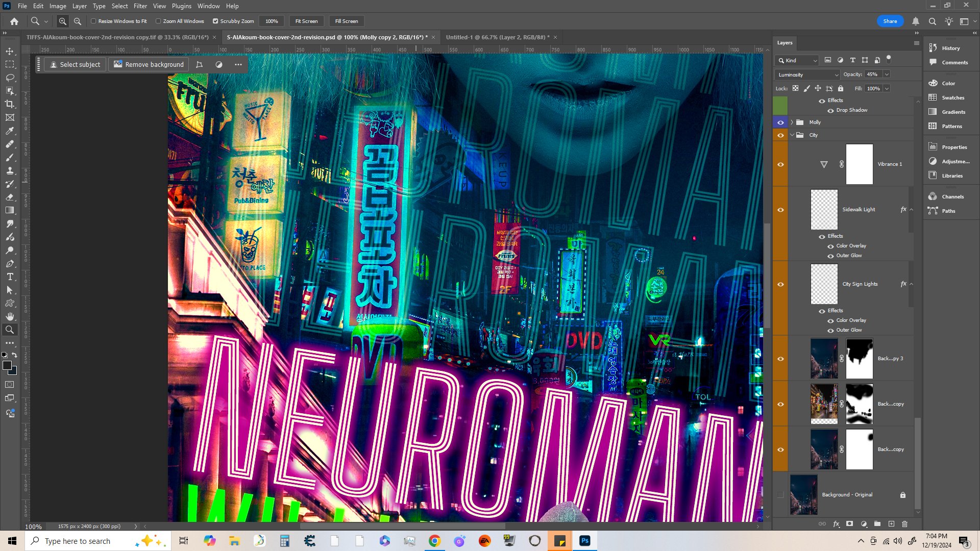The height and width of the screenshot is (551, 980).
Task: Hide the City group layer
Action: pos(780,135)
